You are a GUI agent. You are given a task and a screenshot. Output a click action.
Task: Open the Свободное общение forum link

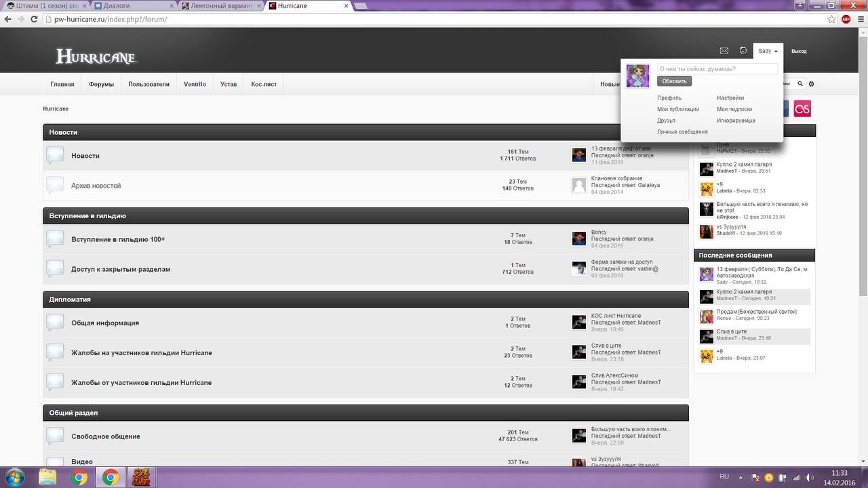click(x=106, y=436)
